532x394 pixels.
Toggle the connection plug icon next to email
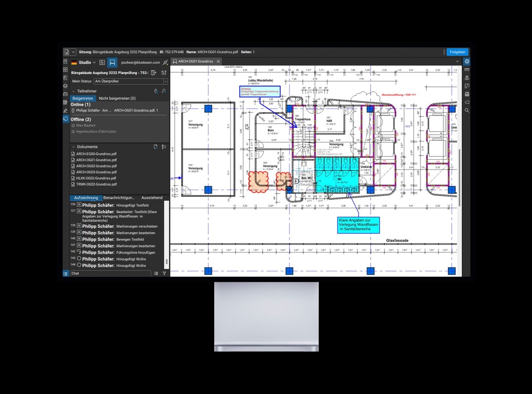(165, 62)
